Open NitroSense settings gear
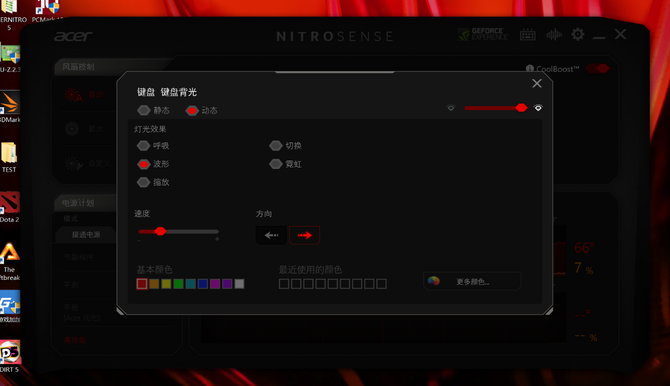Viewport: 670px width, 386px height. [578, 34]
